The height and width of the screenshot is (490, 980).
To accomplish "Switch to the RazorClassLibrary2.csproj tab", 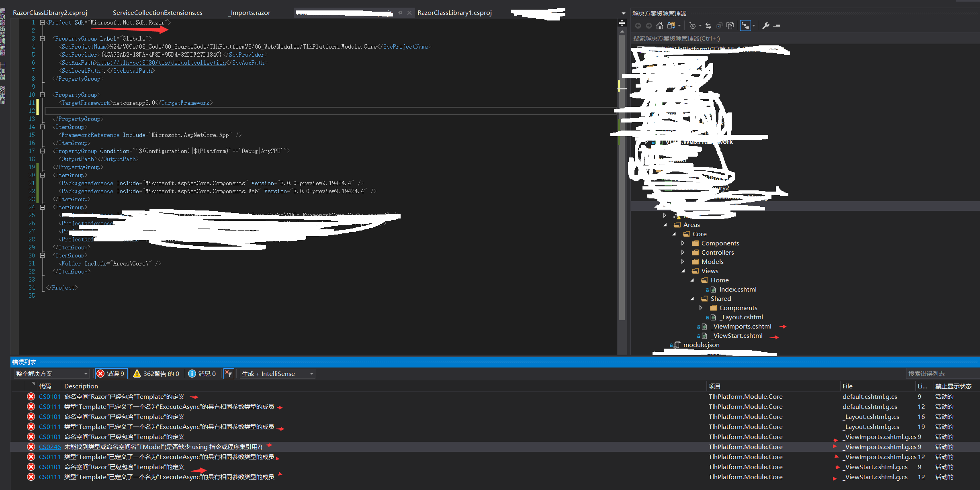I will tap(50, 13).
